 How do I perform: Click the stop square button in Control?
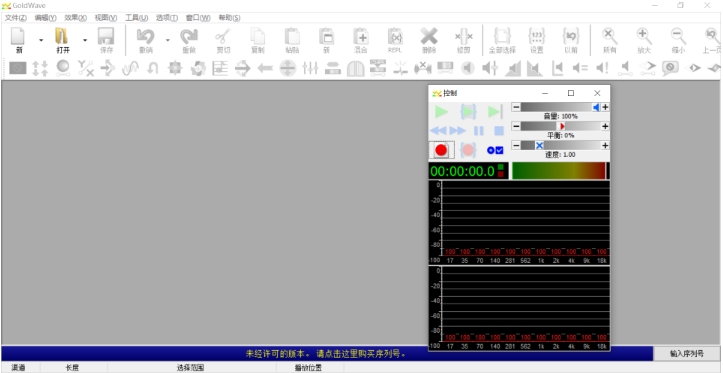click(x=499, y=131)
